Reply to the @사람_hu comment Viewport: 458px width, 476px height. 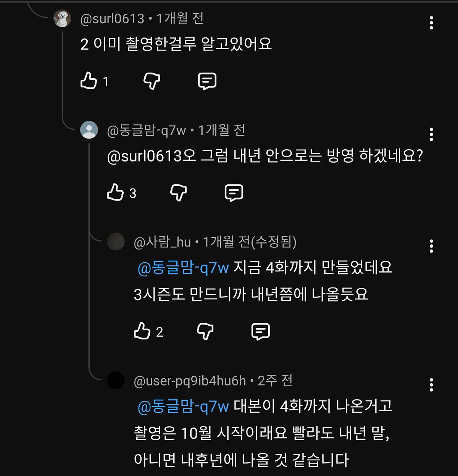coord(261,331)
